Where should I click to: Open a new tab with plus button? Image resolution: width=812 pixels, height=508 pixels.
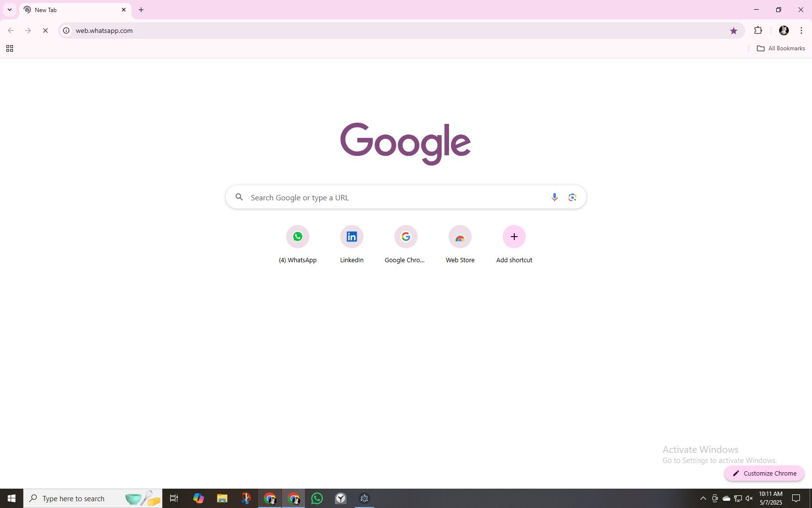point(141,10)
